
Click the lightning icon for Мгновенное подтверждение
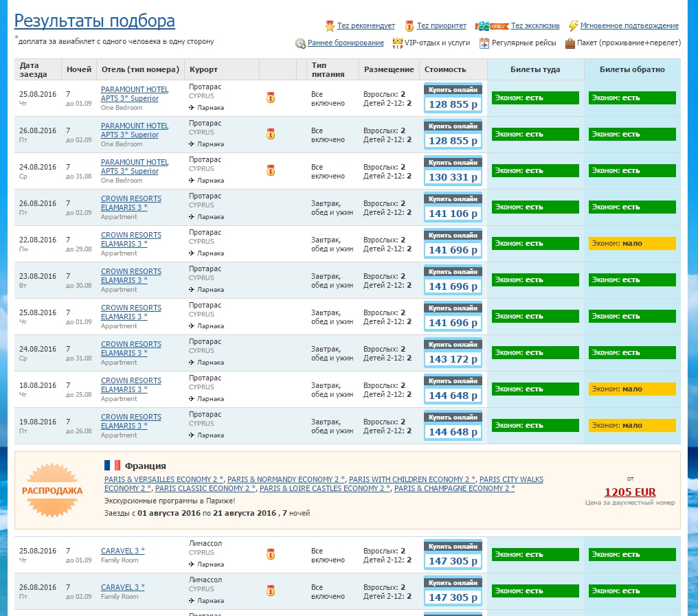coord(574,26)
